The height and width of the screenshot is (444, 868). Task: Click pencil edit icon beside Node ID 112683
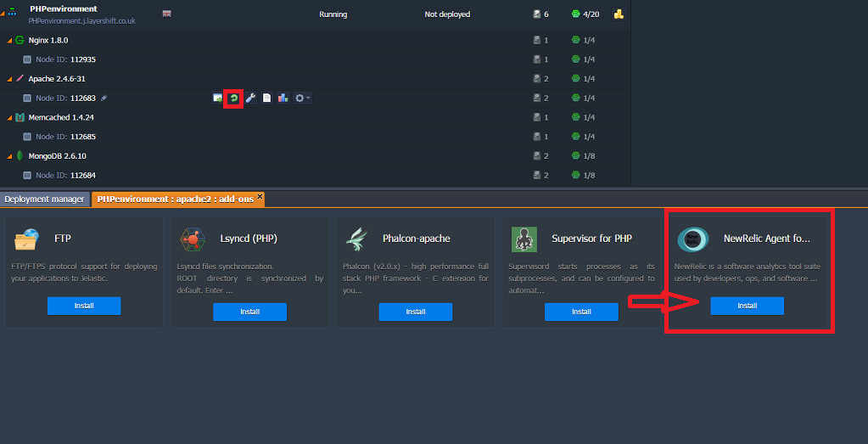point(104,98)
